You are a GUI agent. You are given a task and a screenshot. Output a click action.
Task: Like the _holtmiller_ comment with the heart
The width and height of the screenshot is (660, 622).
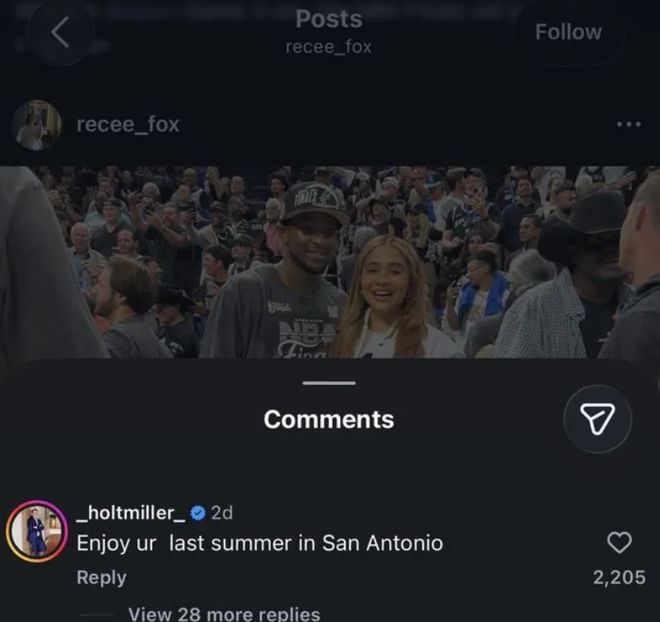(619, 542)
